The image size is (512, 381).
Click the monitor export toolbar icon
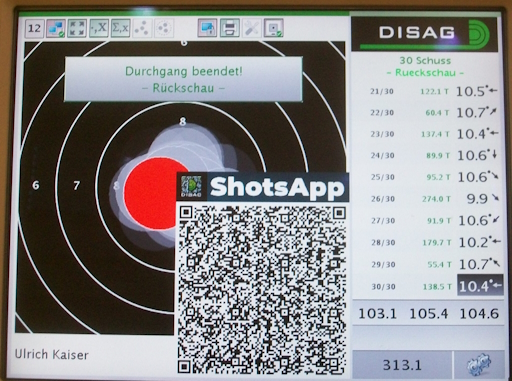[207, 28]
